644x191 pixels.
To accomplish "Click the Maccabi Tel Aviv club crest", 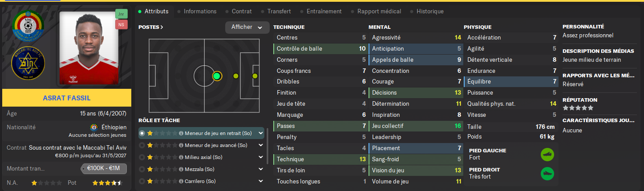I will 29,63.
